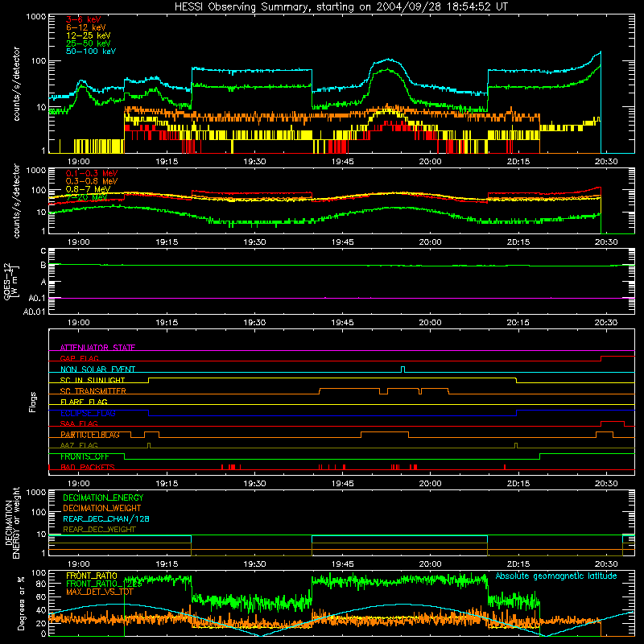Select the AAZ_FLAG label
Viewport: 644px width, 644px height.
coord(79,445)
